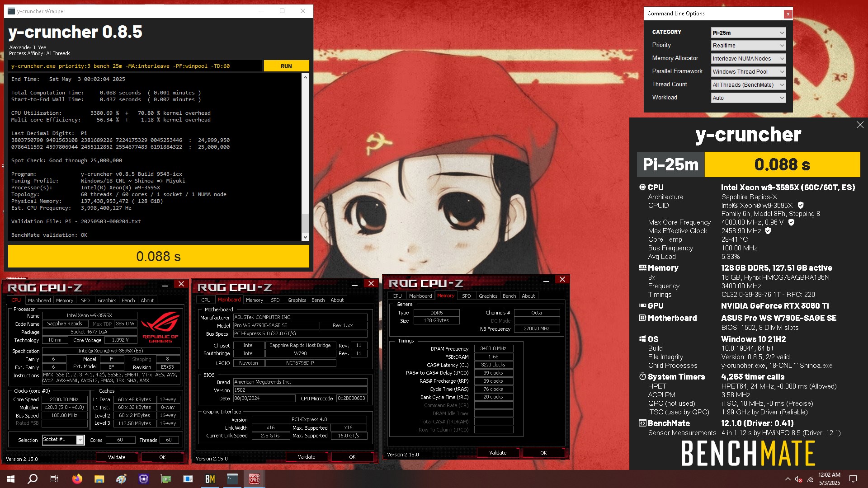Click OK in the Processor CPU-Z window
This screenshot has width=868, height=488.
tap(162, 457)
